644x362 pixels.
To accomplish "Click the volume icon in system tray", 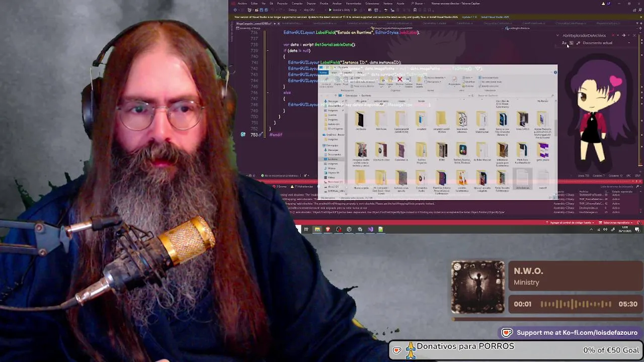I will pyautogui.click(x=605, y=229).
